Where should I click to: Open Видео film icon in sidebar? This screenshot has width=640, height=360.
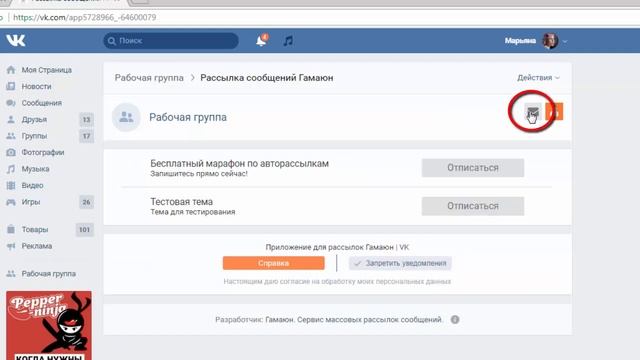tap(11, 185)
